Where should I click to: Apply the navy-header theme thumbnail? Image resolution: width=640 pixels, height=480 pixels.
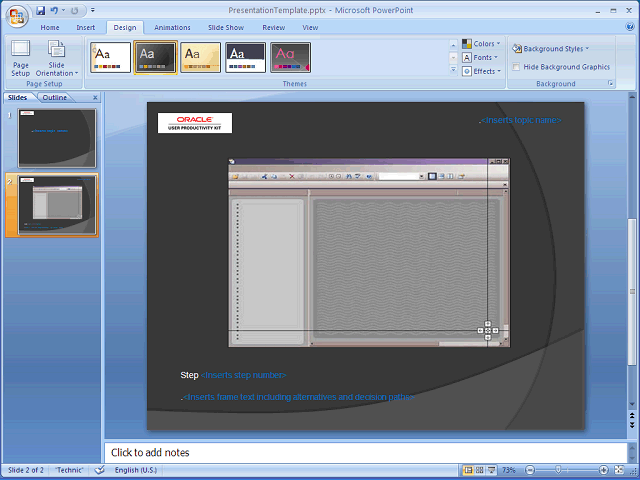pyautogui.click(x=245, y=57)
